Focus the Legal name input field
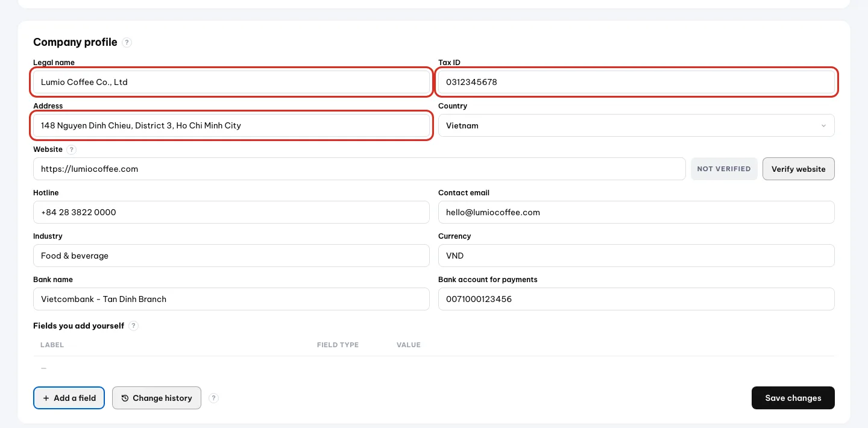The width and height of the screenshot is (868, 428). (231, 82)
